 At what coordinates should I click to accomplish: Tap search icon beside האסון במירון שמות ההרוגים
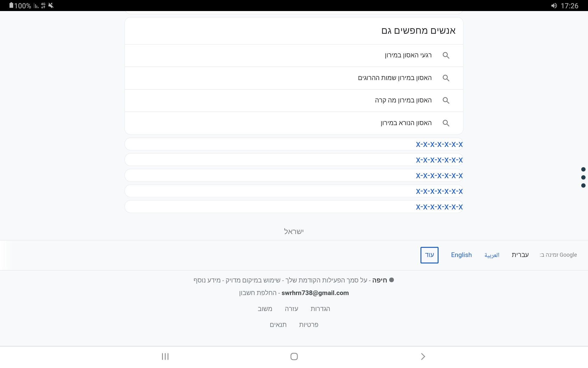point(446,78)
